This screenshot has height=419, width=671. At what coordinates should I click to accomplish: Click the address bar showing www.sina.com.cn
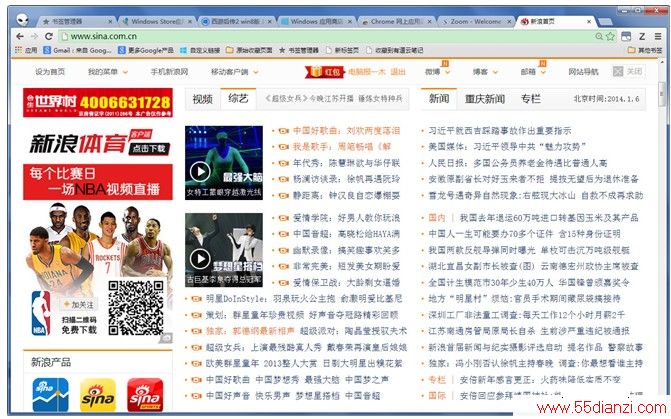(325, 36)
